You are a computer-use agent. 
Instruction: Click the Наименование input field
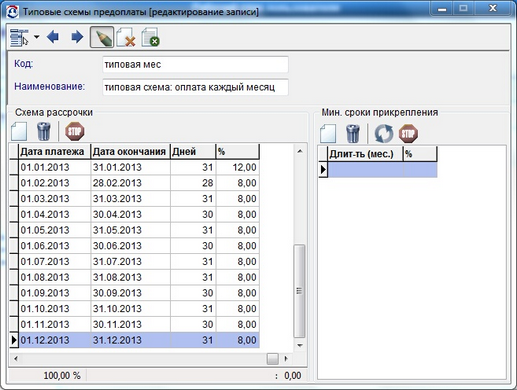tap(195, 87)
